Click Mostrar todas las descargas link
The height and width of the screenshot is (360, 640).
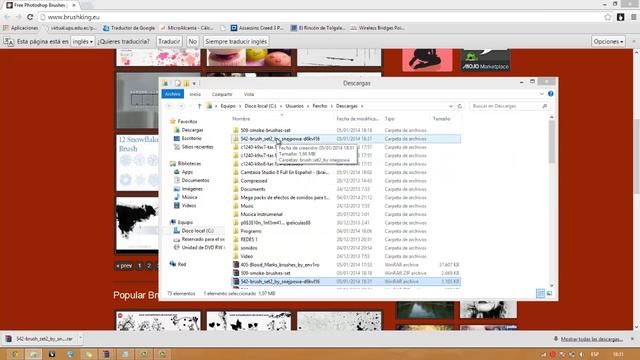coord(591,339)
